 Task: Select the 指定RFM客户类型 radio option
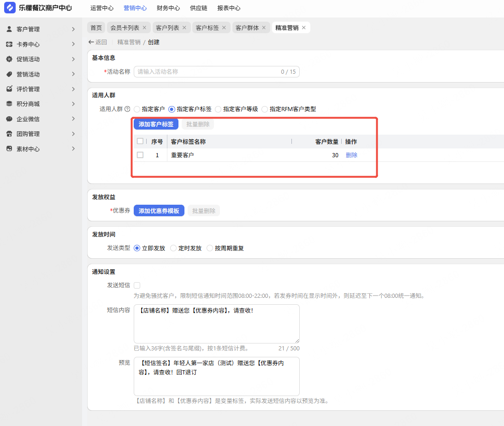point(265,109)
